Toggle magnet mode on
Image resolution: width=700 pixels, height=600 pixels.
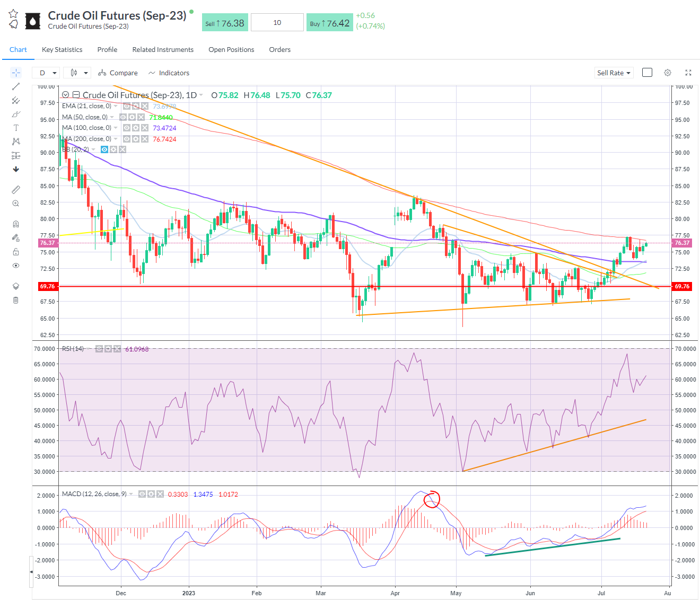[x=16, y=224]
